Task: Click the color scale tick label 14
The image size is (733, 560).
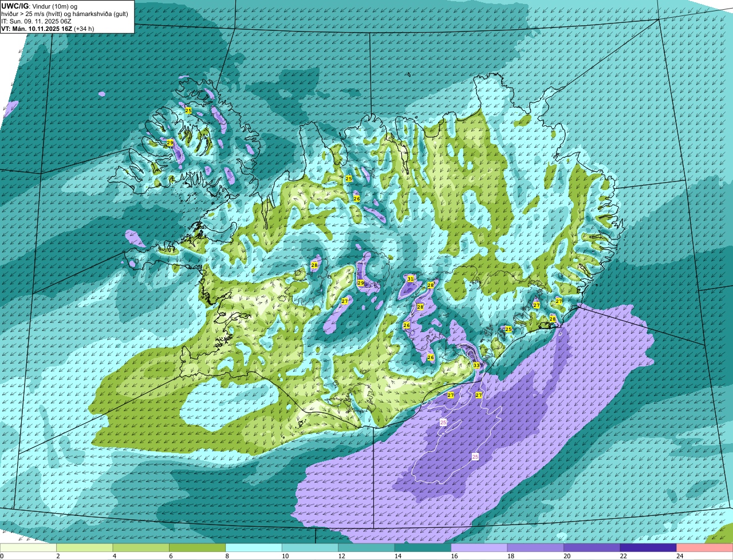Action: point(397,556)
